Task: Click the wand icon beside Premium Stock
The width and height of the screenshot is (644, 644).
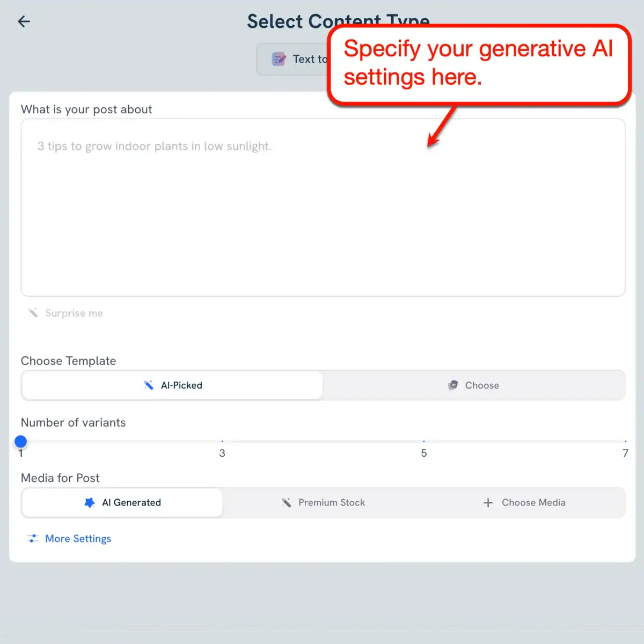Action: tap(287, 502)
